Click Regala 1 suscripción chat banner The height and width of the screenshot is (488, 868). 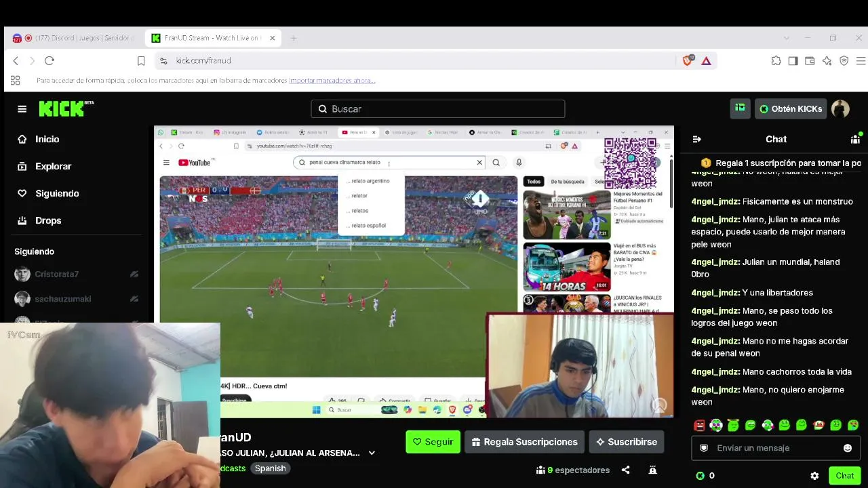point(780,163)
